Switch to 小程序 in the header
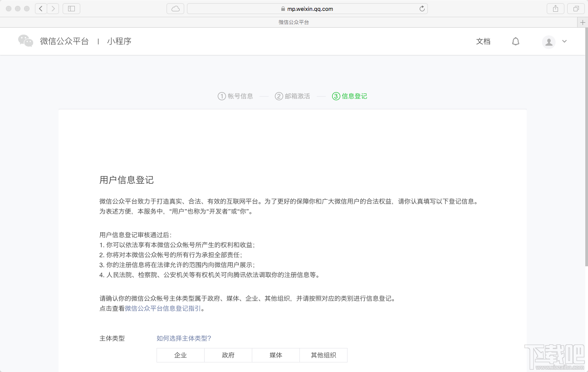 (119, 41)
